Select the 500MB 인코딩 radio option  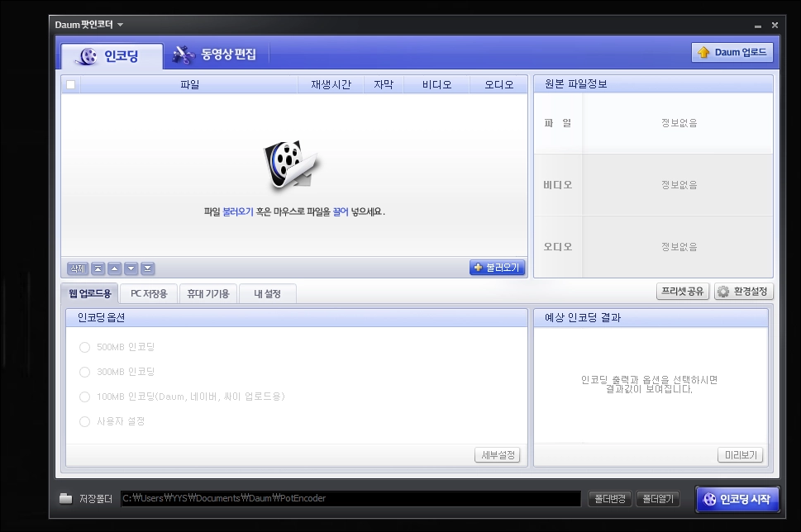pyautogui.click(x=84, y=347)
